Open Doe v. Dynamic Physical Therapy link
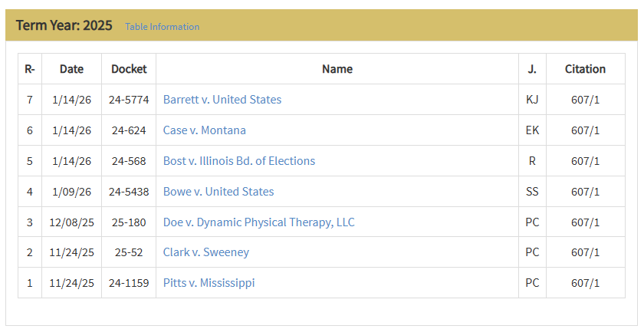The height and width of the screenshot is (329, 644). point(258,222)
